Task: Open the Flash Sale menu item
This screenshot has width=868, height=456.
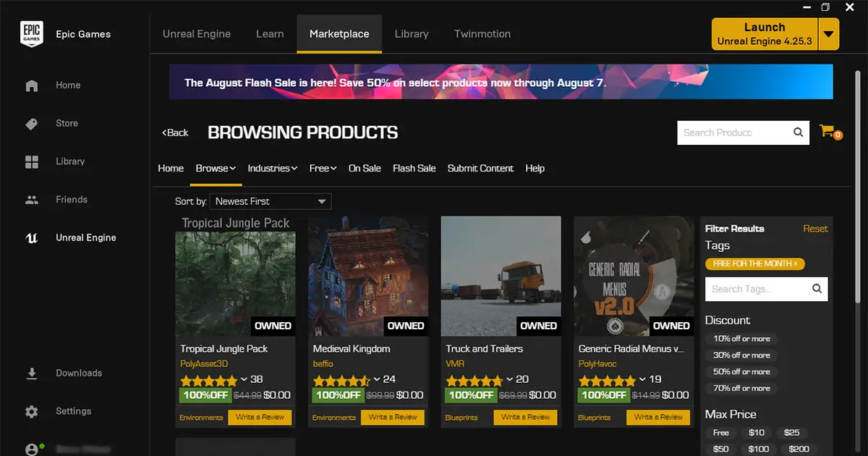Action: pyautogui.click(x=414, y=168)
